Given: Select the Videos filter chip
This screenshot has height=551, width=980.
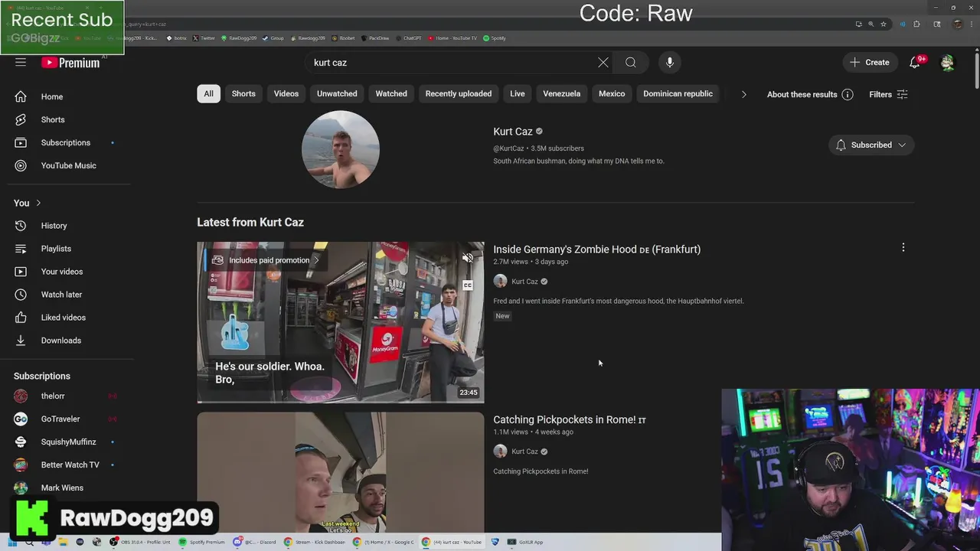Looking at the screenshot, I should coord(286,93).
